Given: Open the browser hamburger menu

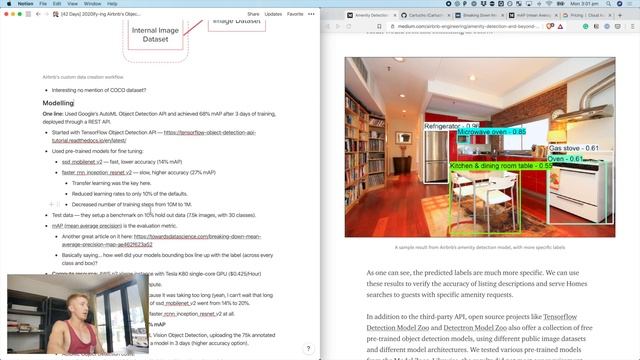Looking at the screenshot, I should click(632, 27).
